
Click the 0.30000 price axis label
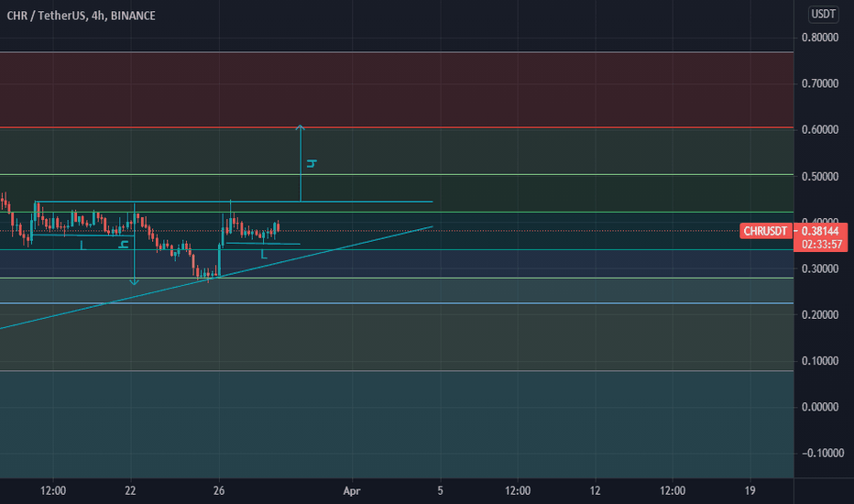coord(820,268)
